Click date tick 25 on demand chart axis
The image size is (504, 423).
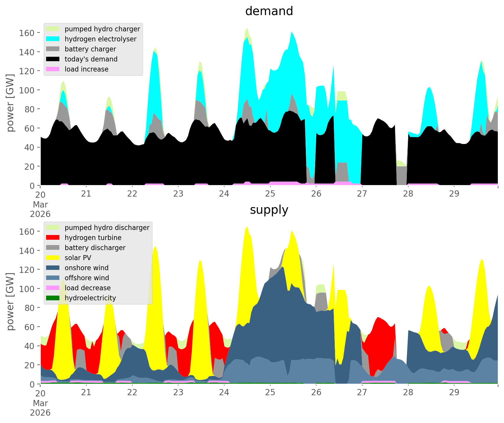(x=270, y=194)
